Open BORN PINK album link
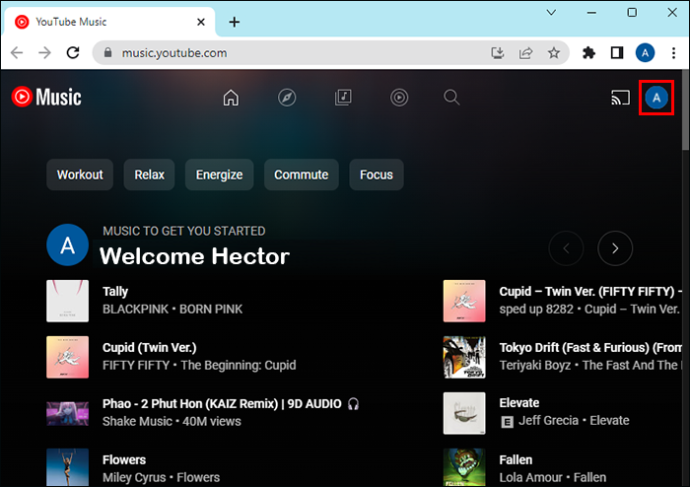690x487 pixels. coord(211,309)
